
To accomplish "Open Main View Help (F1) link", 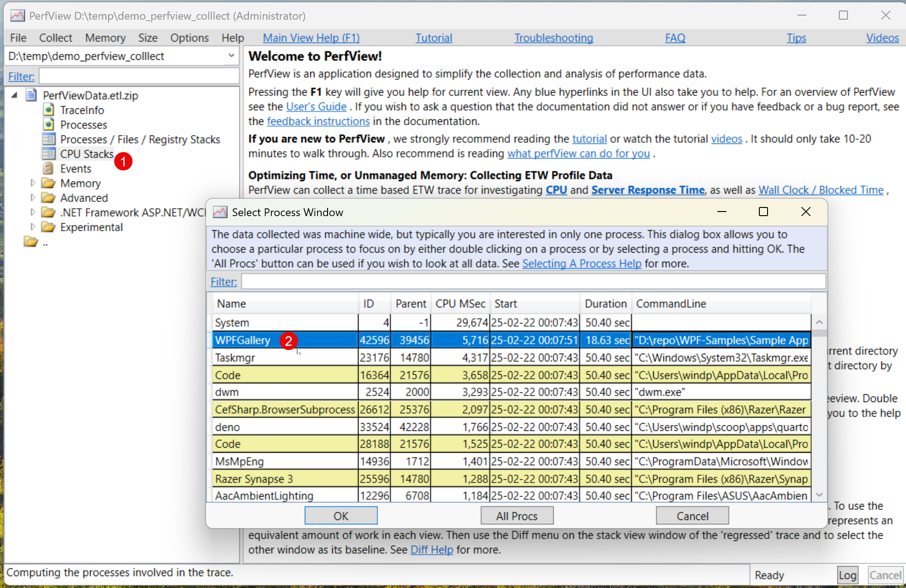I will 311,37.
